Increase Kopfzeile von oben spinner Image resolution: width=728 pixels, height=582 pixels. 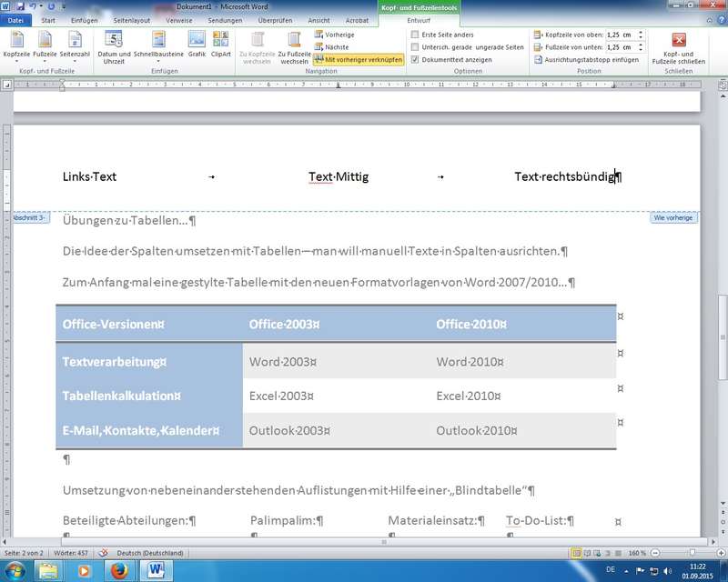(x=641, y=33)
